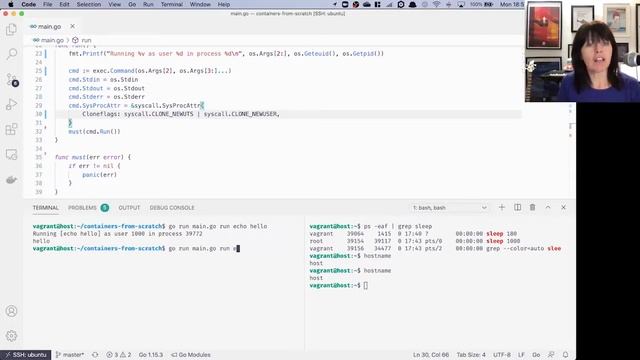Viewport: 640px width, 360px height.
Task: Open the terminal selector dropdown bash, bash
Action: pyautogui.click(x=450, y=208)
